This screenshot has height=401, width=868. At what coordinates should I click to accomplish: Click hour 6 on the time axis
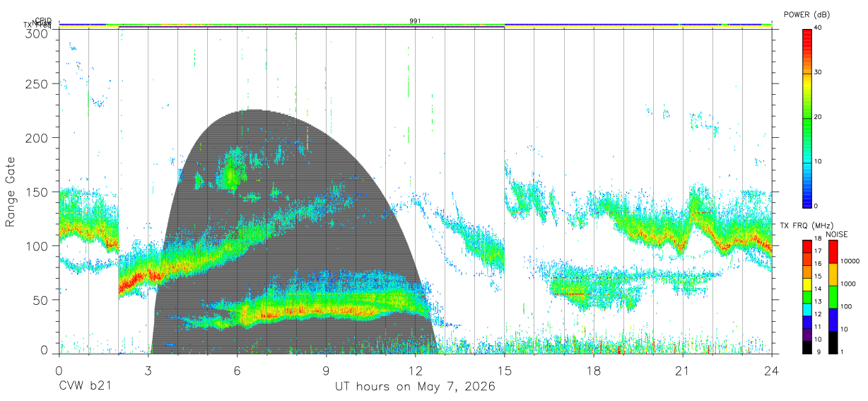237,370
